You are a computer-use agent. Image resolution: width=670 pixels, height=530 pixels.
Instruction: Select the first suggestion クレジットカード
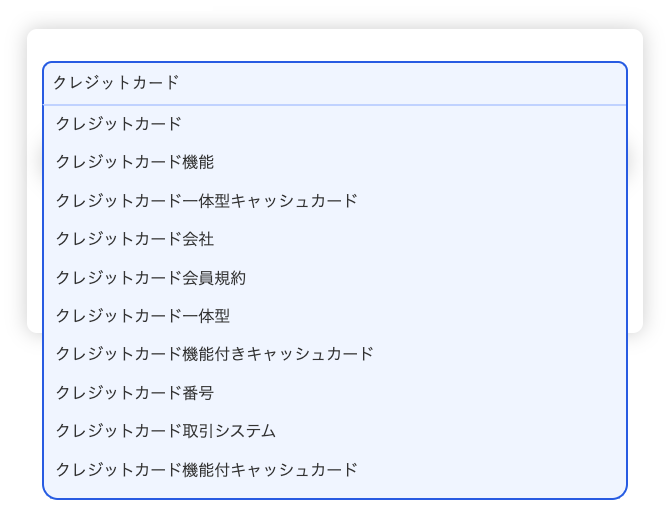120,124
